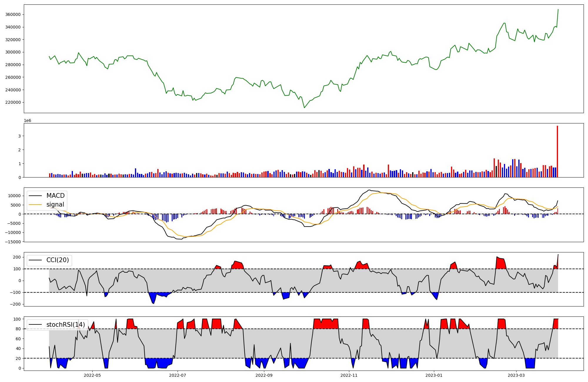Click the 1e6 volume scale label
Viewport: 588px width, 382px height.
coord(27,121)
